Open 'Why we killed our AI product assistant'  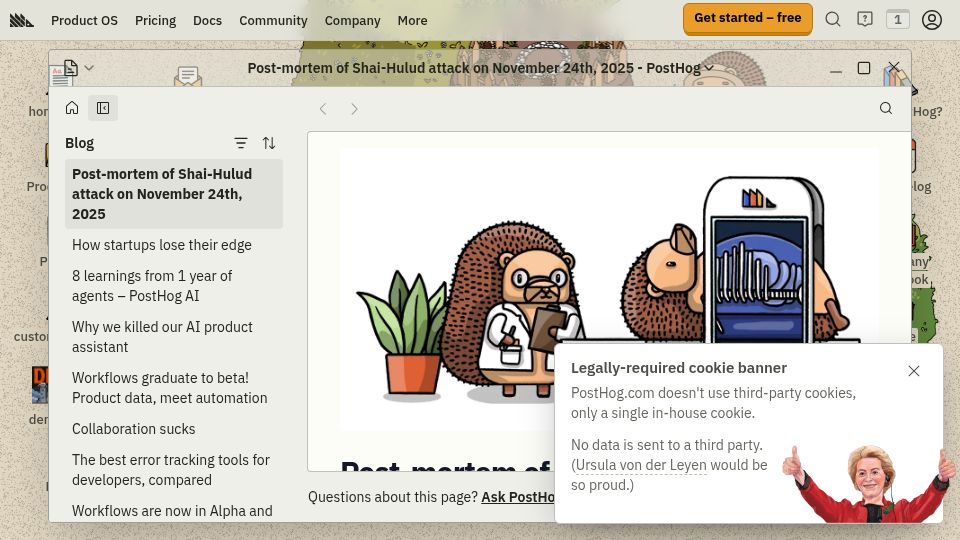[x=174, y=337]
